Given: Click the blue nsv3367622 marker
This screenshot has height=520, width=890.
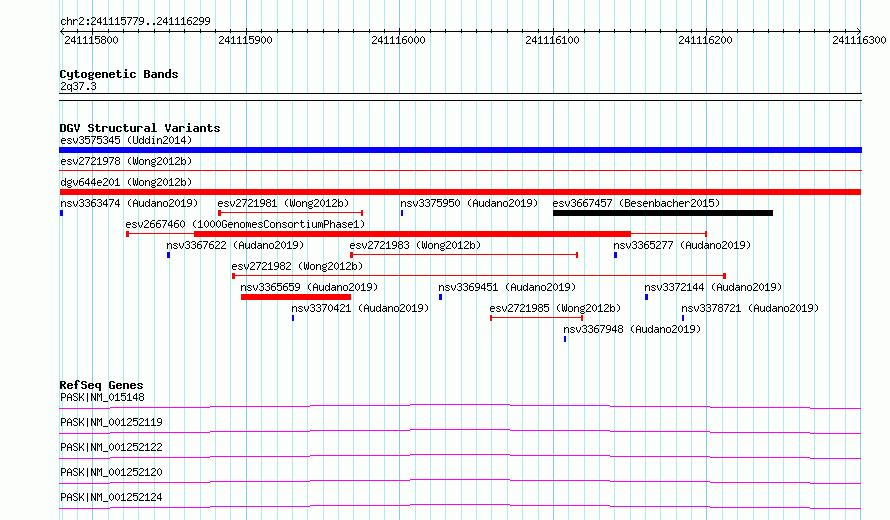Looking at the screenshot, I should (168, 255).
